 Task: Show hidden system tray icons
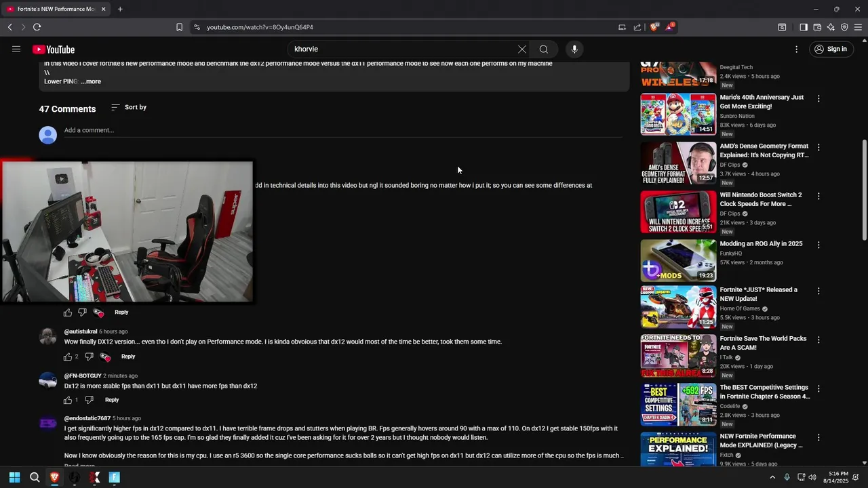pos(772,477)
